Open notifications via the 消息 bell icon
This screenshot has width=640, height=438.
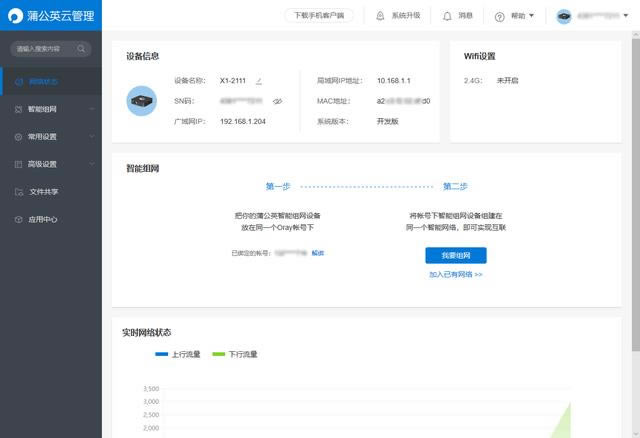pyautogui.click(x=446, y=16)
